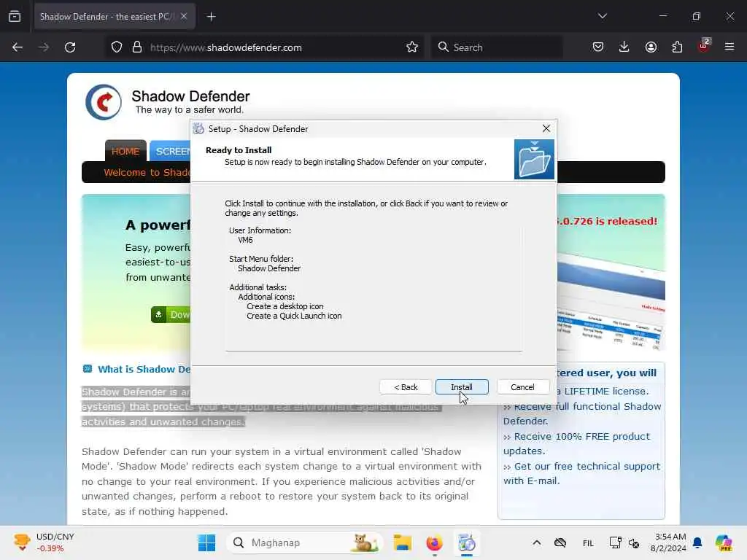Open the tracking protection shield icon
747x560 pixels.
[117, 47]
